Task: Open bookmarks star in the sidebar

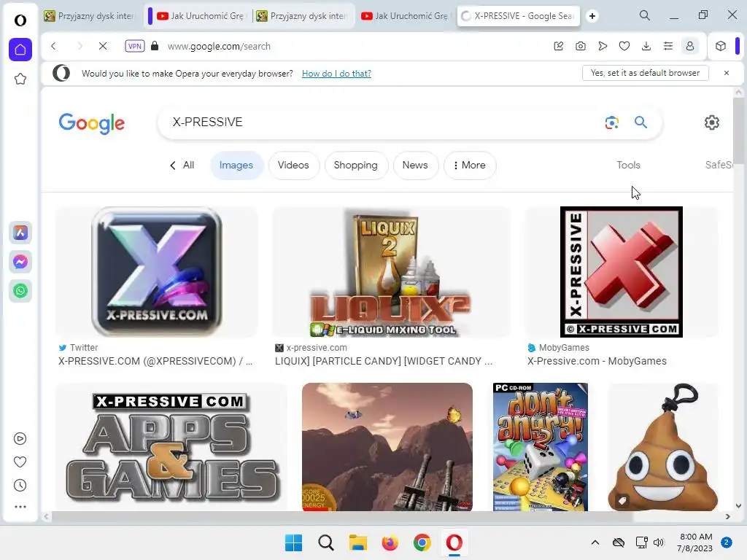Action: 20,79
